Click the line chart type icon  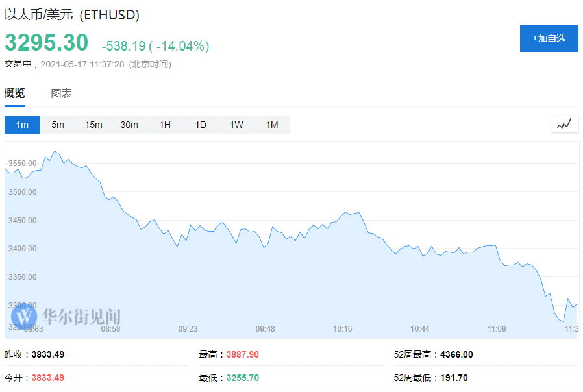[564, 124]
